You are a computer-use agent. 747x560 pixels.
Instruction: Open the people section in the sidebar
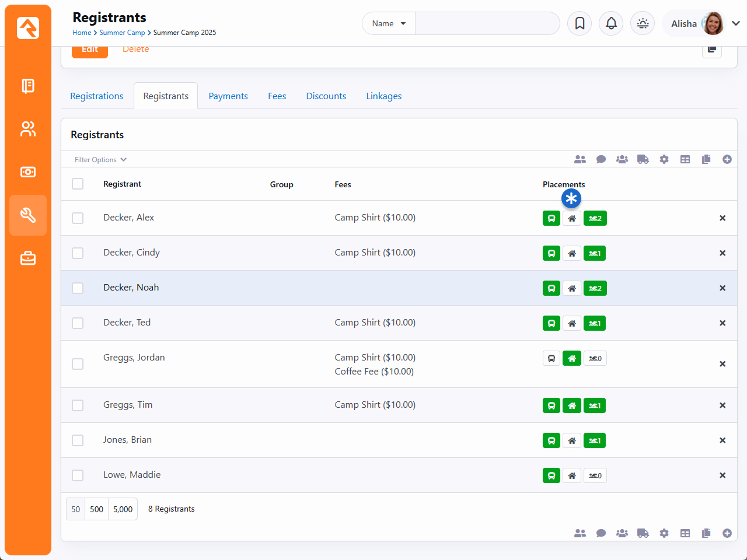tap(28, 129)
